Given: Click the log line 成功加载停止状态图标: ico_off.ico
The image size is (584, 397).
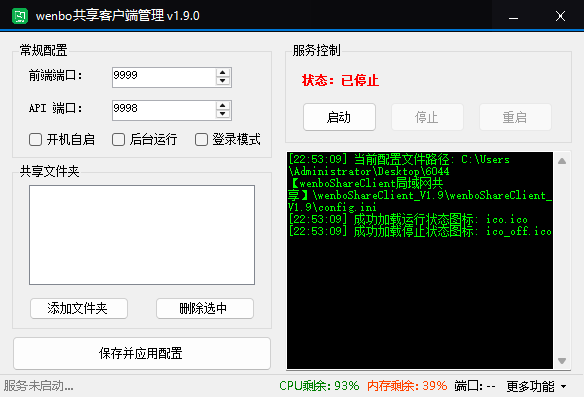Looking at the screenshot, I should tap(420, 231).
